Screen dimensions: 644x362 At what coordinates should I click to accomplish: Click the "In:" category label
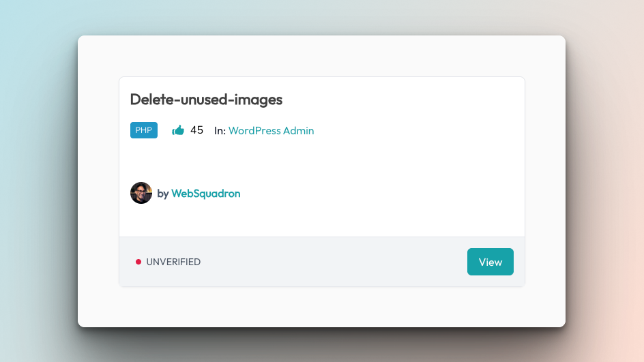click(x=220, y=130)
